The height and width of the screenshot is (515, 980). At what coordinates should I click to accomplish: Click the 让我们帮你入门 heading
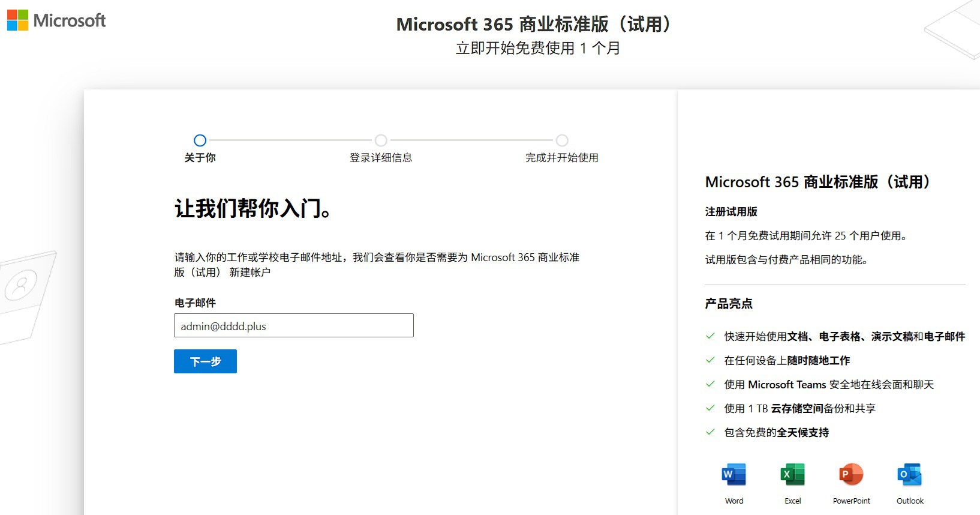point(252,209)
